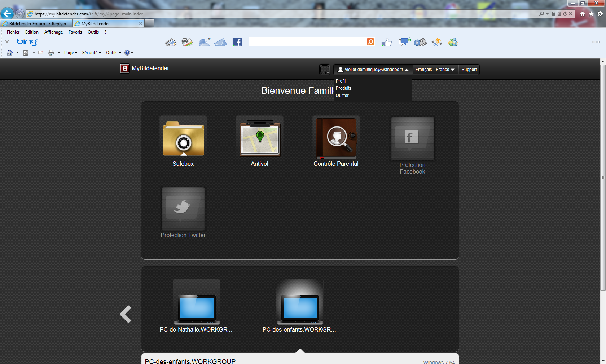Click the Bing toolbar Facebook icon
606x364 pixels.
pyautogui.click(x=237, y=42)
